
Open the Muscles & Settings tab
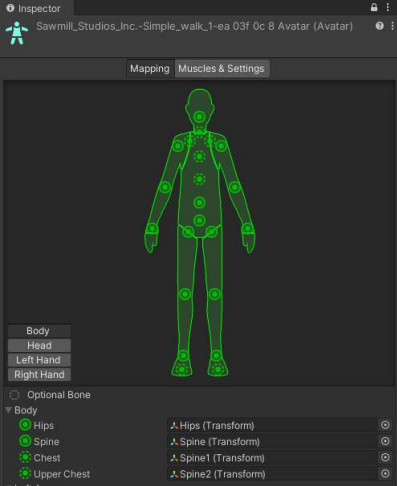click(222, 69)
